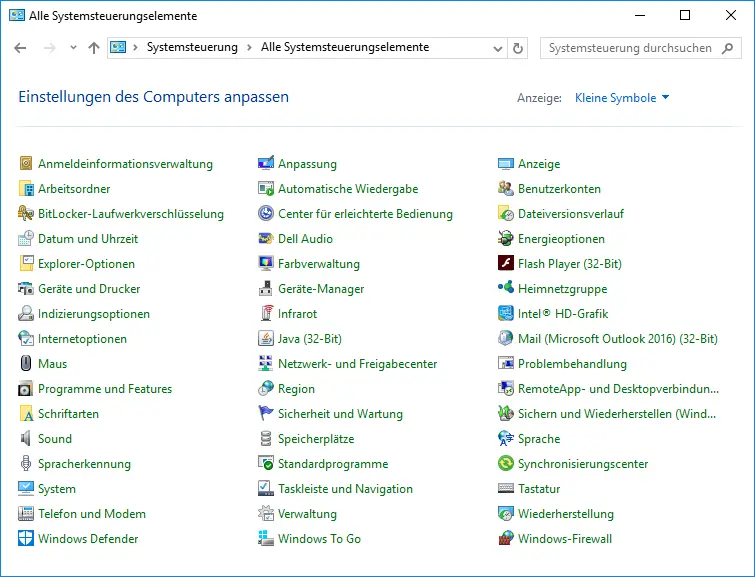The height and width of the screenshot is (577, 755).
Task: Click the Systemsteuerung breadcrumb
Action: 192,47
